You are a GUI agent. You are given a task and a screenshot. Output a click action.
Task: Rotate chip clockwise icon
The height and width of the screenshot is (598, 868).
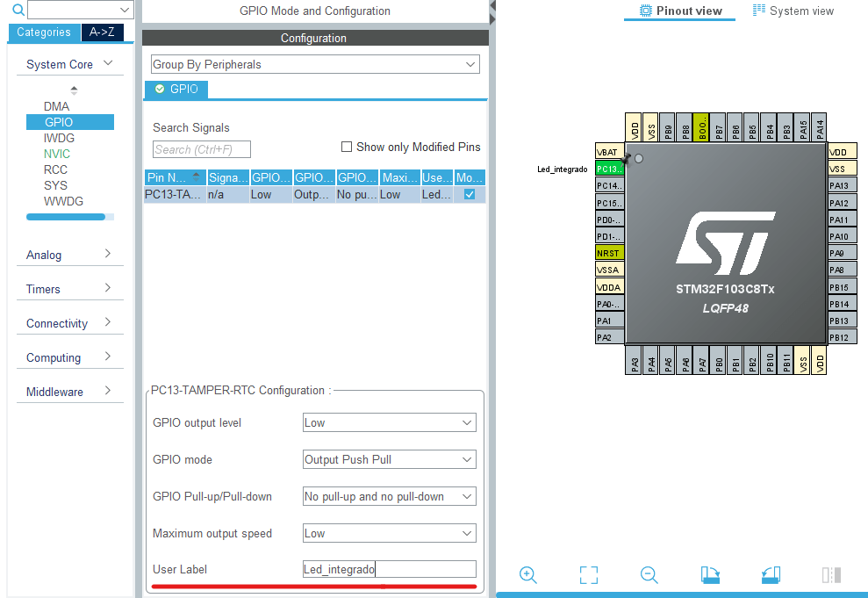point(710,575)
